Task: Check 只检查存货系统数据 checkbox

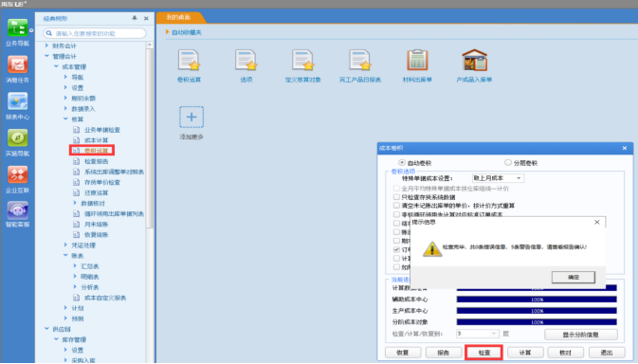Action: [x=396, y=197]
